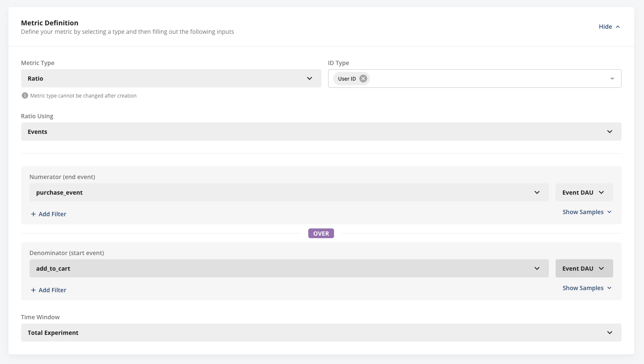Expand Show Samples under purchase_event
The image size is (644, 364).
point(587,212)
